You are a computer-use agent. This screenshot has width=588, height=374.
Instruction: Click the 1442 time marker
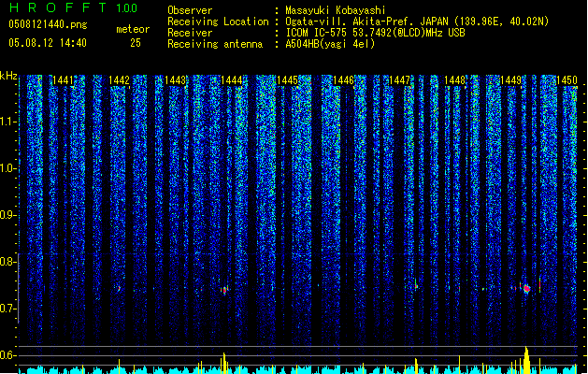(120, 80)
